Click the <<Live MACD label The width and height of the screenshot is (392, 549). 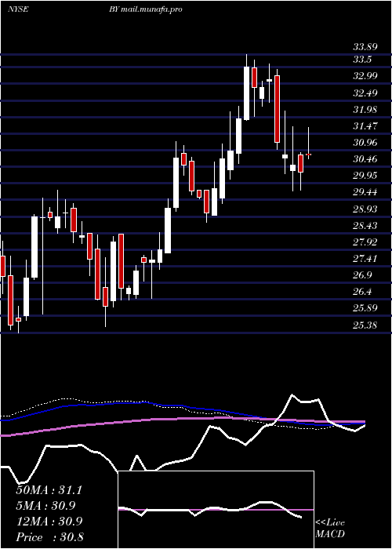[x=330, y=528]
